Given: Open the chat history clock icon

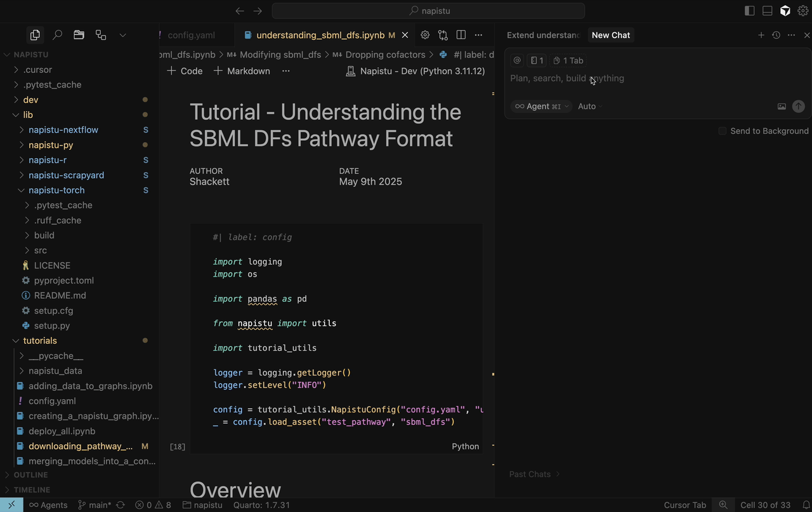Looking at the screenshot, I should pos(776,35).
